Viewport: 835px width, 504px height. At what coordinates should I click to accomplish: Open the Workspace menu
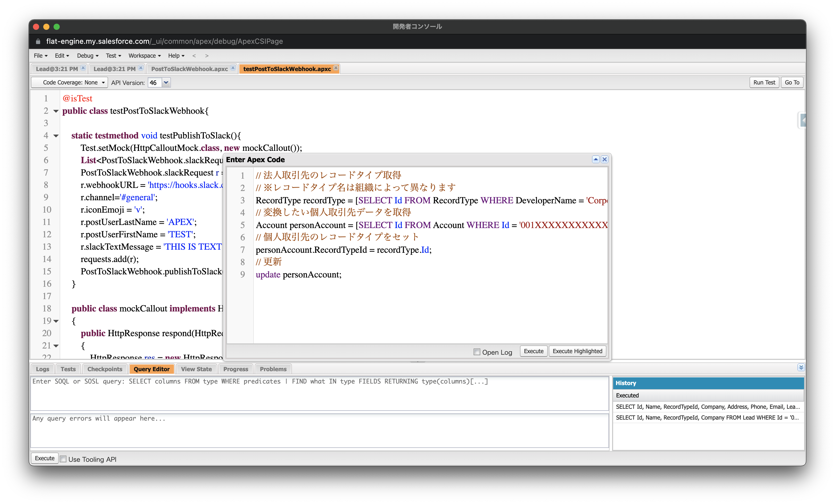click(x=145, y=56)
